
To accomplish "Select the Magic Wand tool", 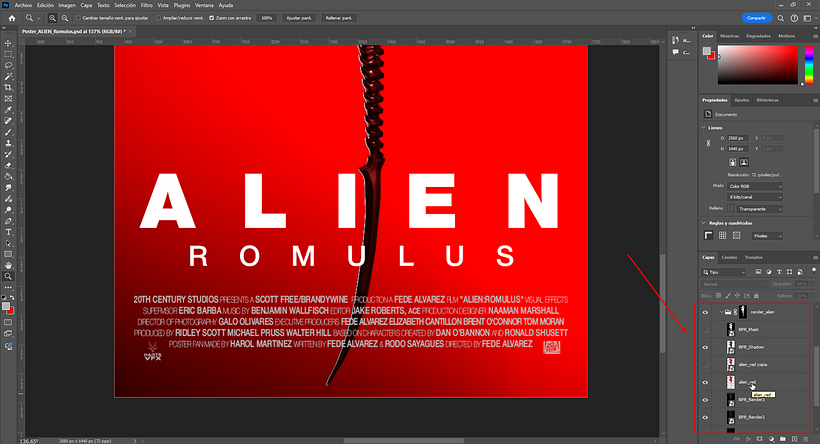I will point(8,76).
